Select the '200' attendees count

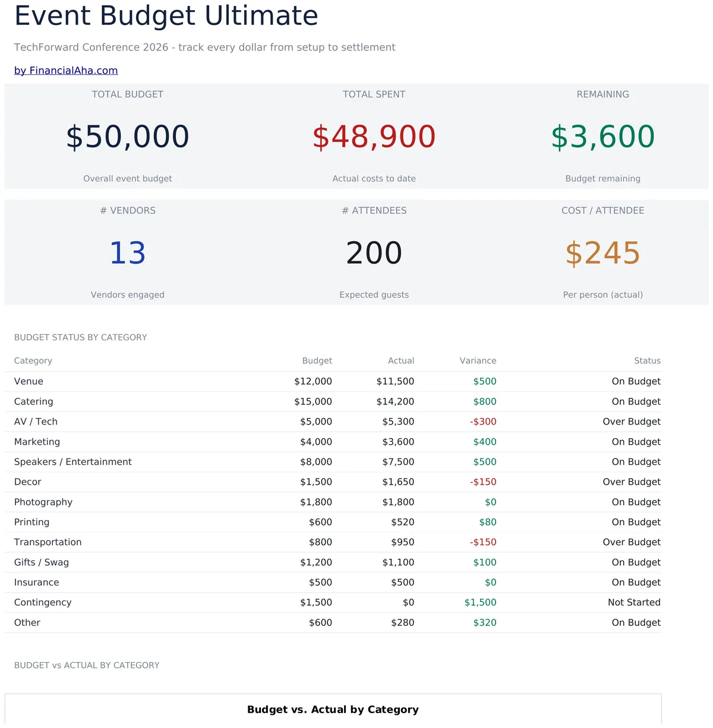374,253
